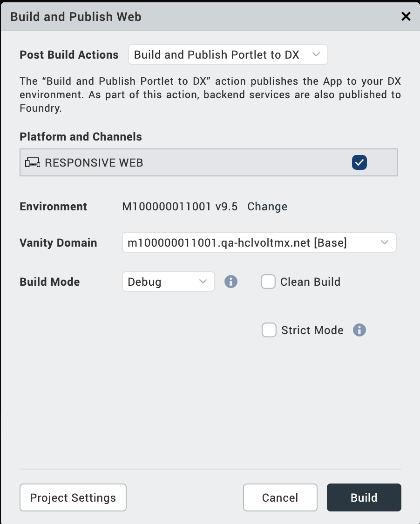Select the RESPONSIVE WEB channel label

point(94,162)
